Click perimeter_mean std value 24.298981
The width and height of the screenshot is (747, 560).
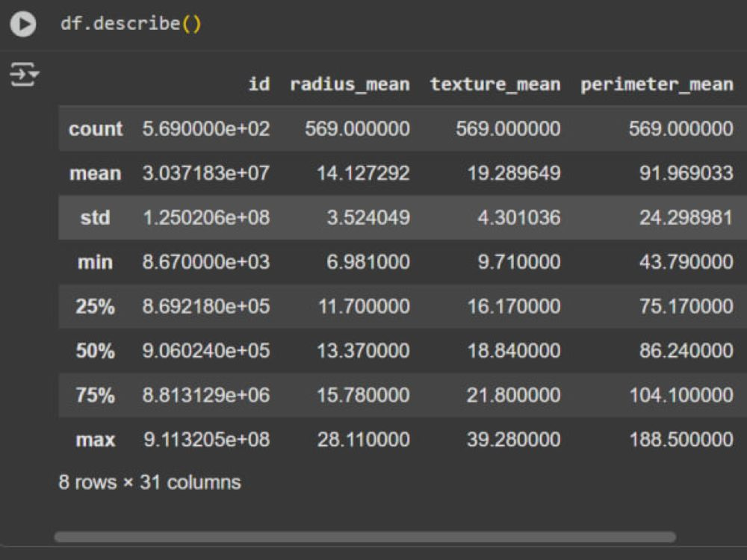(686, 217)
